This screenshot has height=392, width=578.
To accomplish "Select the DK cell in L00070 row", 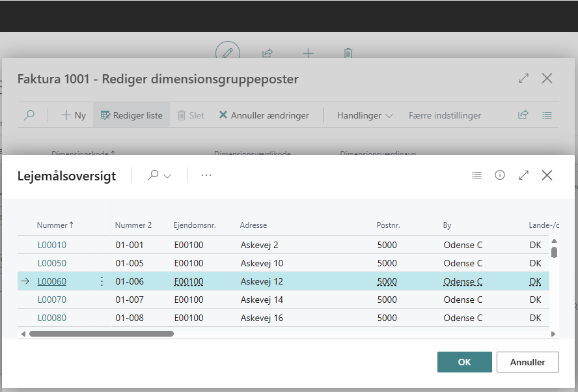I will click(x=535, y=300).
